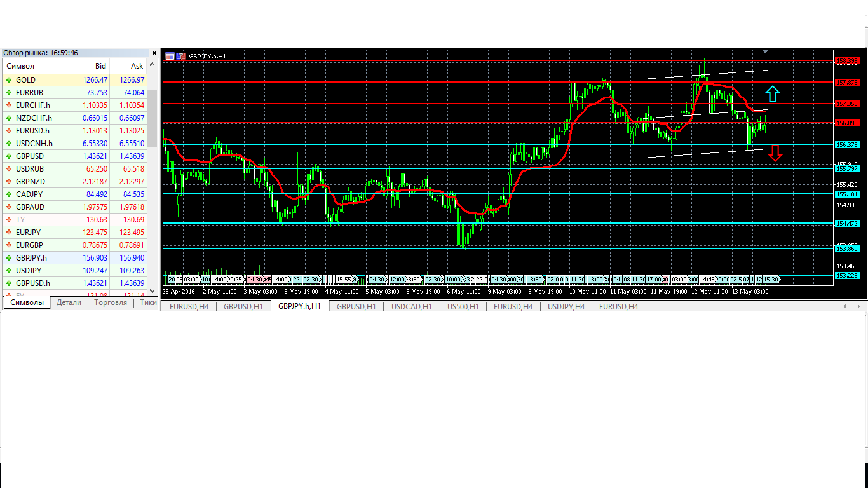Switch to the USDJPY,H4 chart tab
Image resolution: width=868 pixels, height=488 pixels.
[x=566, y=306]
